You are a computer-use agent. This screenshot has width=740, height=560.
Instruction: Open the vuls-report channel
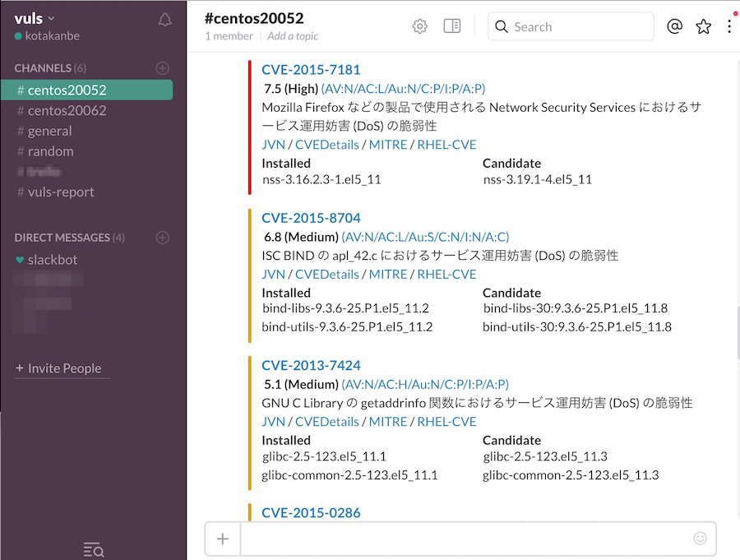(x=61, y=192)
